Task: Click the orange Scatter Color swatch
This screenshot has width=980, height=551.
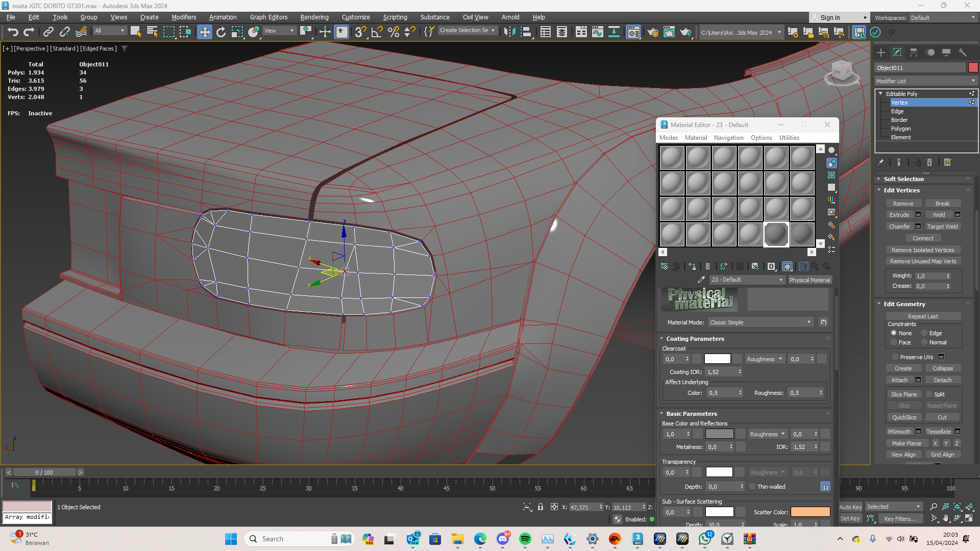Action: (x=810, y=512)
